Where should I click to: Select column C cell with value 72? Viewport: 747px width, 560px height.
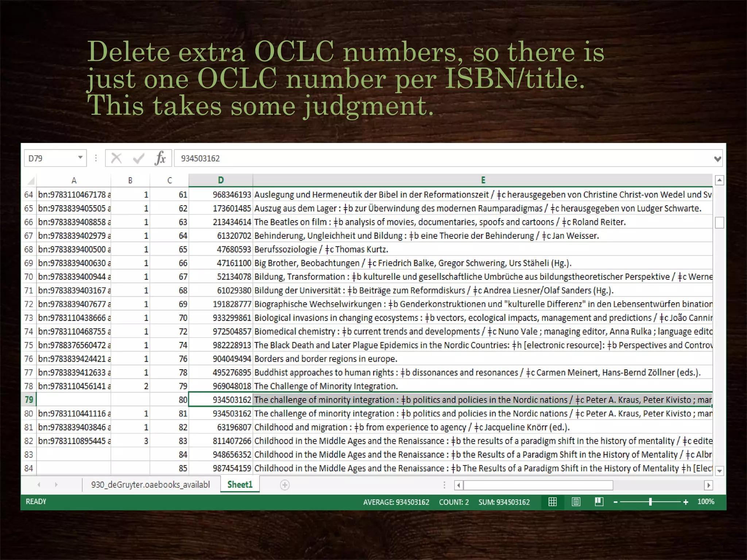click(x=169, y=331)
